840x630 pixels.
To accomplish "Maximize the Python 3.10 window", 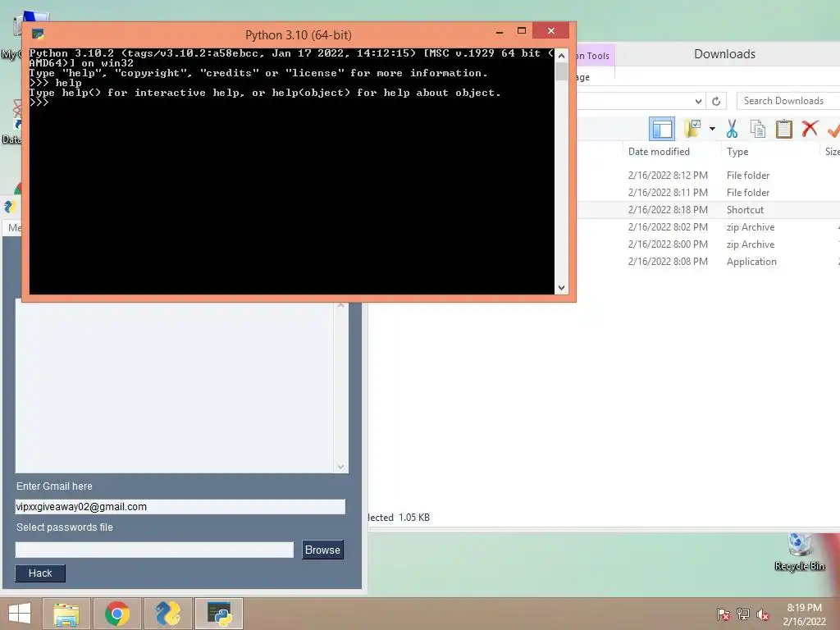I will pos(522,31).
